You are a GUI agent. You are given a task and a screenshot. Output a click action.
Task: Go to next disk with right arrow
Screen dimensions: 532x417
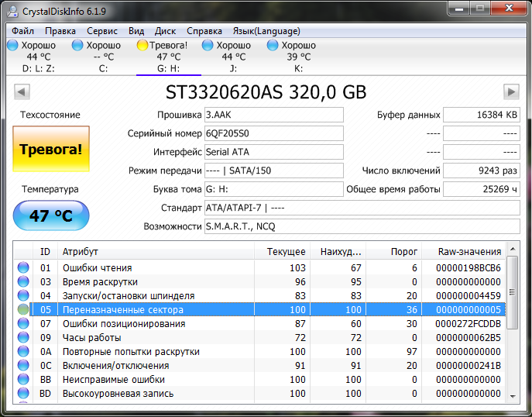pyautogui.click(x=510, y=92)
